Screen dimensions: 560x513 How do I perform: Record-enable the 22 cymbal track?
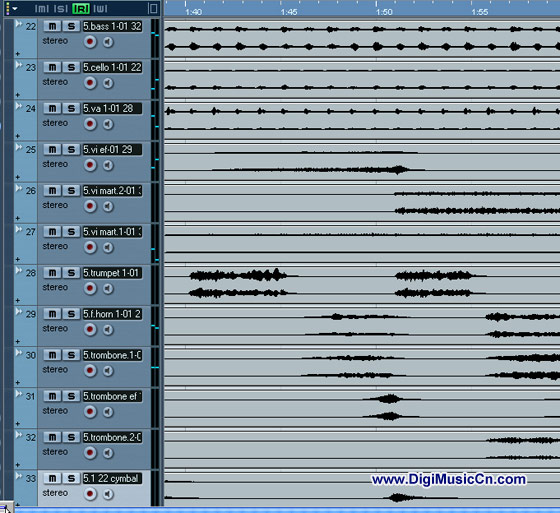tap(90, 494)
